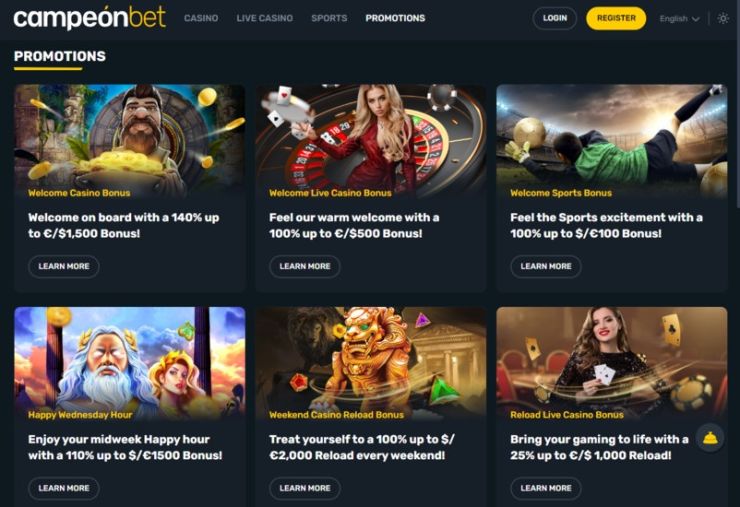Viewport: 740px width, 507px height.
Task: Learn more about Reload Live Casino Bonus
Action: click(546, 488)
